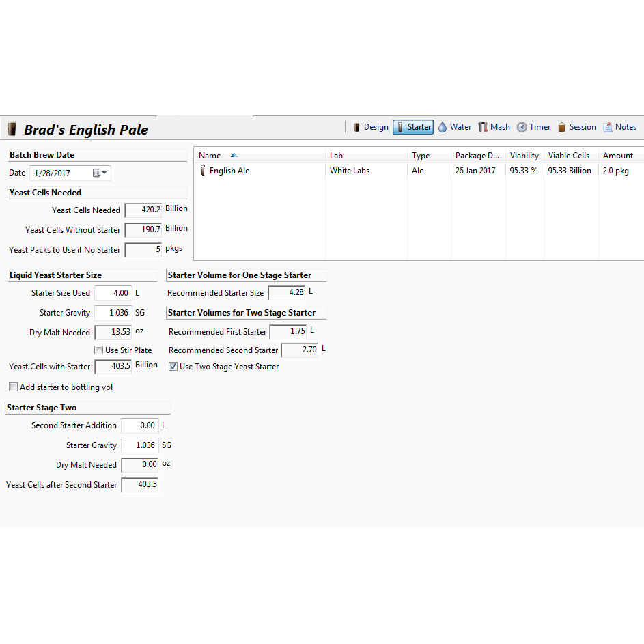Click the English Ale yeast vial icon
The image size is (644, 644).
pyautogui.click(x=203, y=171)
